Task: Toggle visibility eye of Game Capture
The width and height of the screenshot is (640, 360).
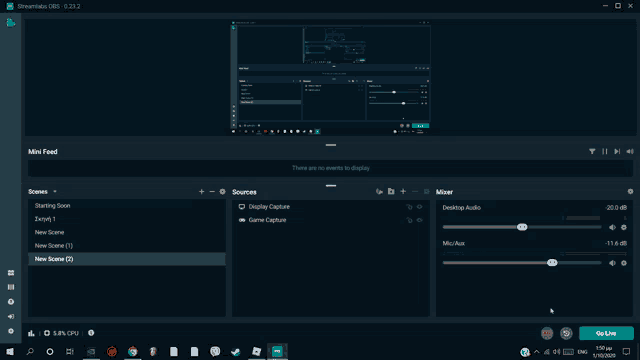Action: click(420, 220)
